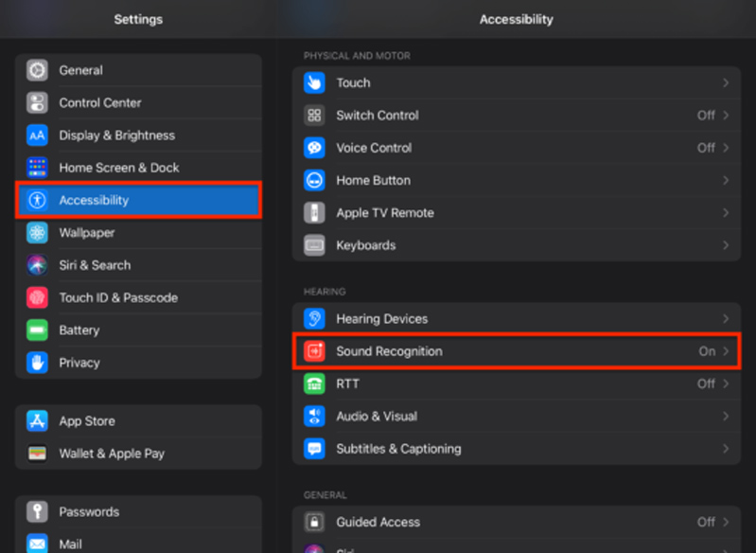756x553 pixels.
Task: Open App Store settings
Action: [x=138, y=420]
